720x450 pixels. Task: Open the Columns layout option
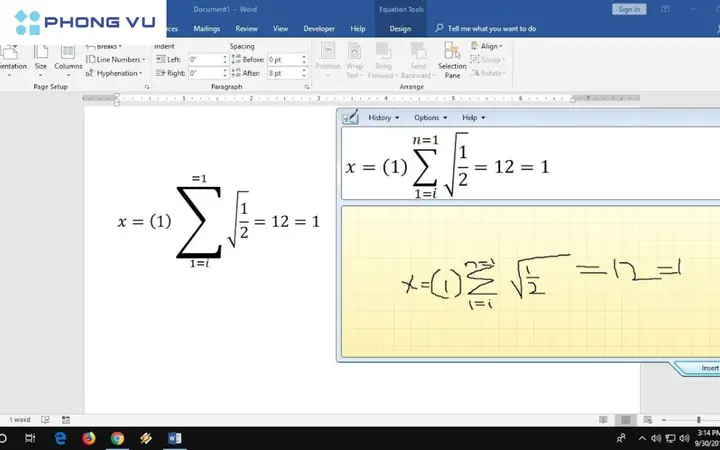68,56
